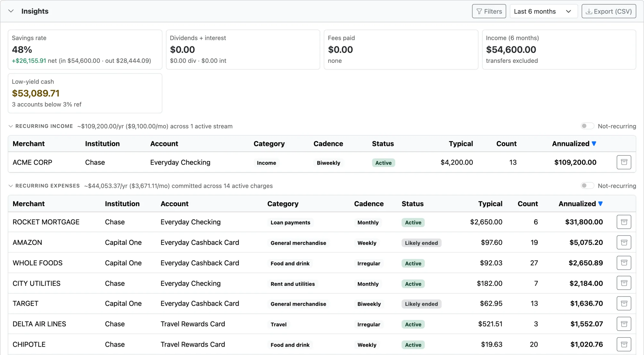Export data as CSV

point(609,11)
